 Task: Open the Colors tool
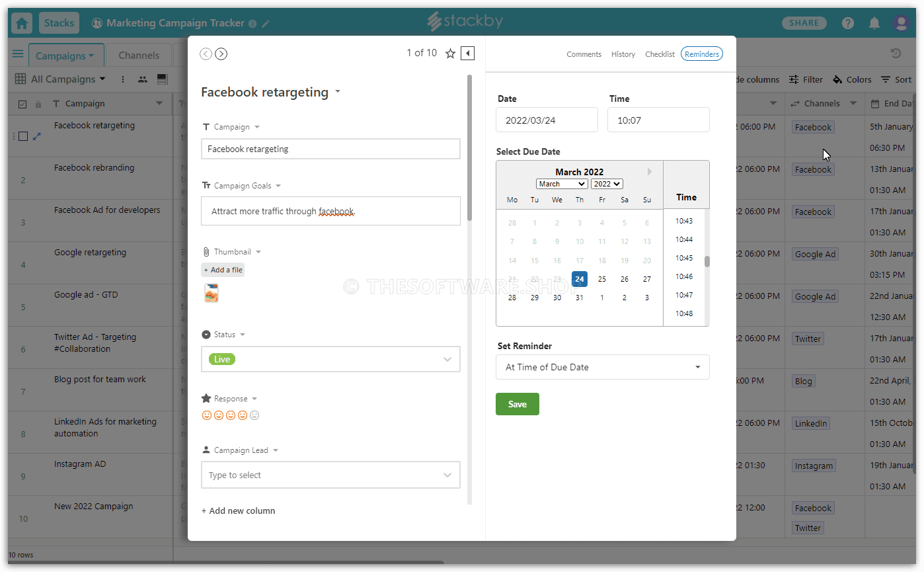[852, 79]
